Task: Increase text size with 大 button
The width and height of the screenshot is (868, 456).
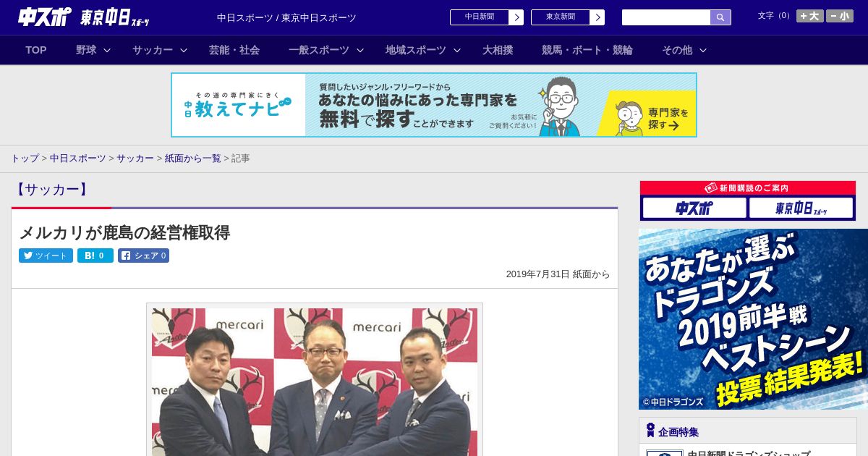Action: (810, 16)
